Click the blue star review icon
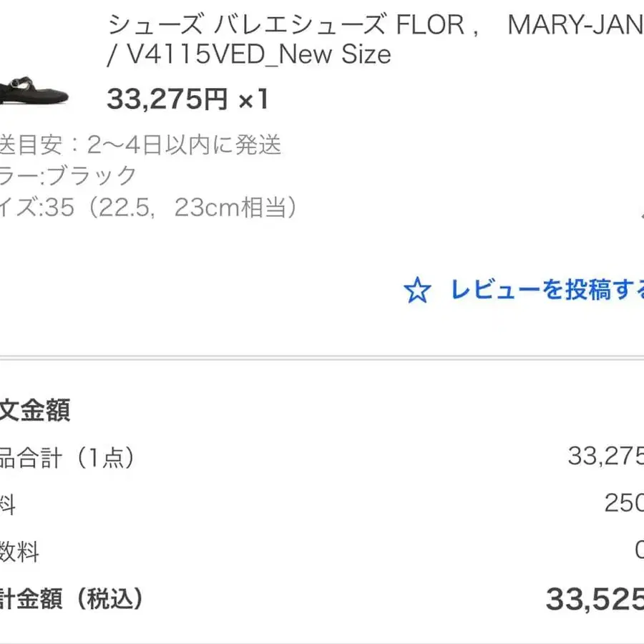 (x=417, y=290)
